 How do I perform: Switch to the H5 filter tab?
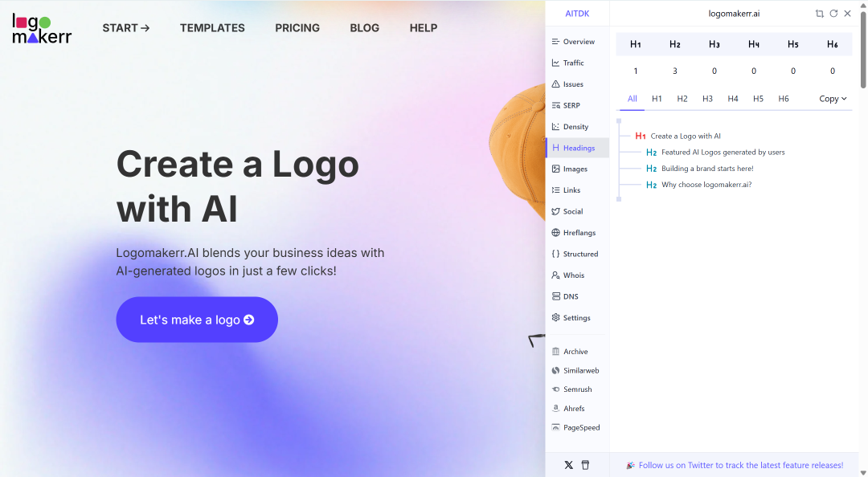coord(758,99)
